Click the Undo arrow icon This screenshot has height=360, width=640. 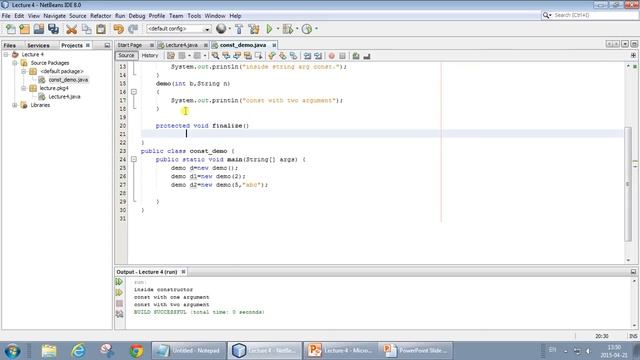click(118, 29)
